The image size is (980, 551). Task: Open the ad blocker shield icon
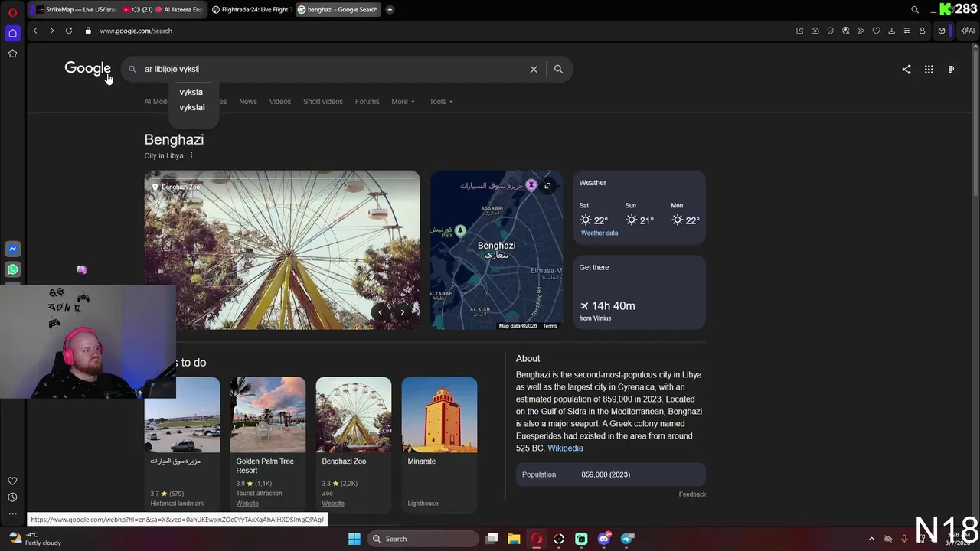pyautogui.click(x=830, y=31)
